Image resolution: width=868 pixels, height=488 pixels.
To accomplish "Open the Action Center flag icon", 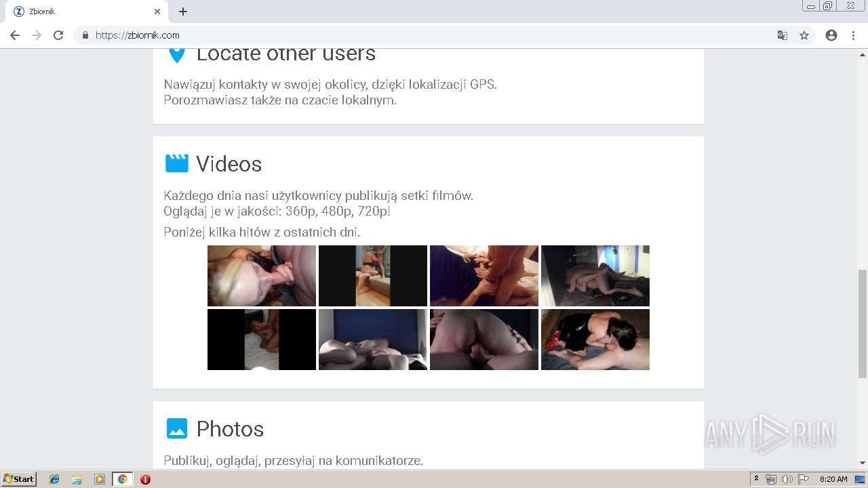I will pos(804,479).
